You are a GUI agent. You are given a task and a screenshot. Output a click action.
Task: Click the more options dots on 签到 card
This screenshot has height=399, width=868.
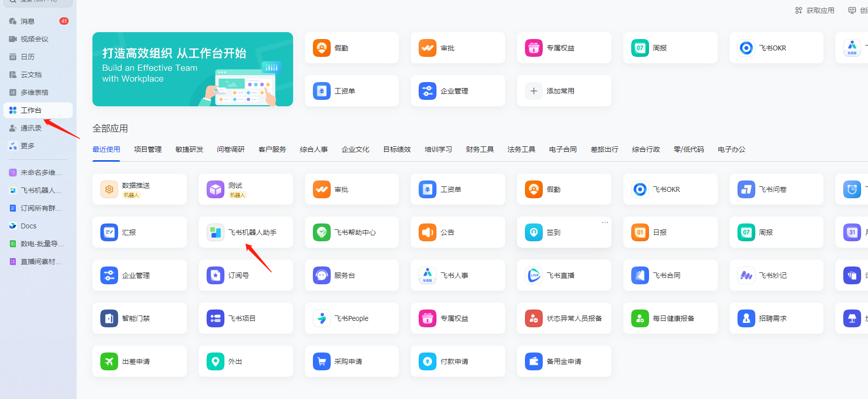point(605,222)
